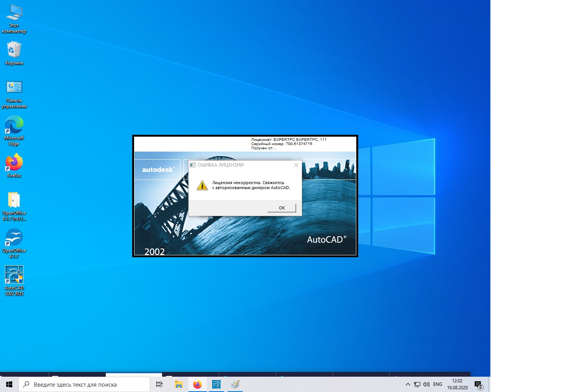
Task: Click OK in the license error dialog
Action: (282, 208)
